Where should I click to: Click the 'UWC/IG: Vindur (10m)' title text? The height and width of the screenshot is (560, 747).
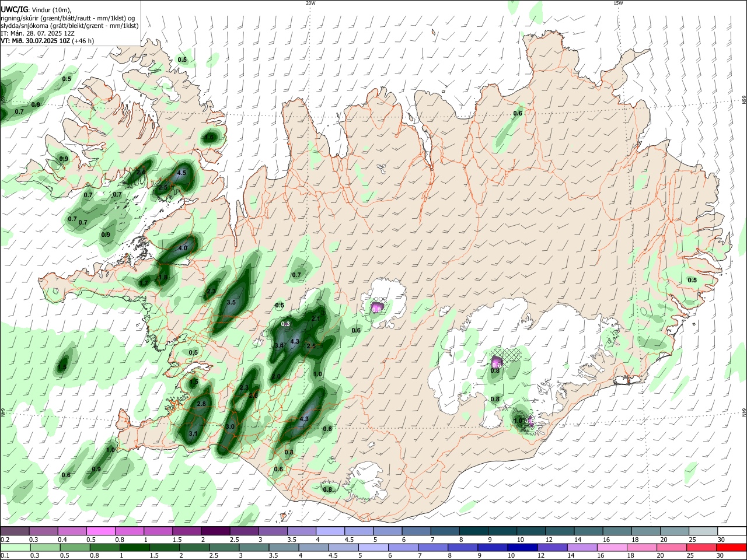(36, 10)
